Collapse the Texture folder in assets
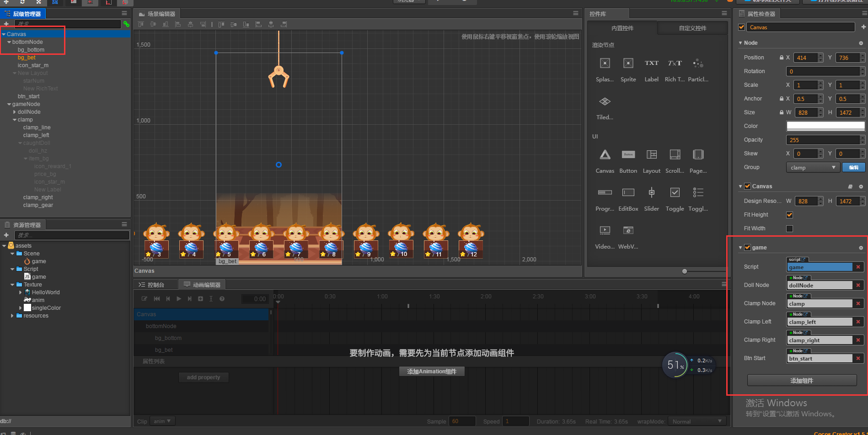 (12, 285)
